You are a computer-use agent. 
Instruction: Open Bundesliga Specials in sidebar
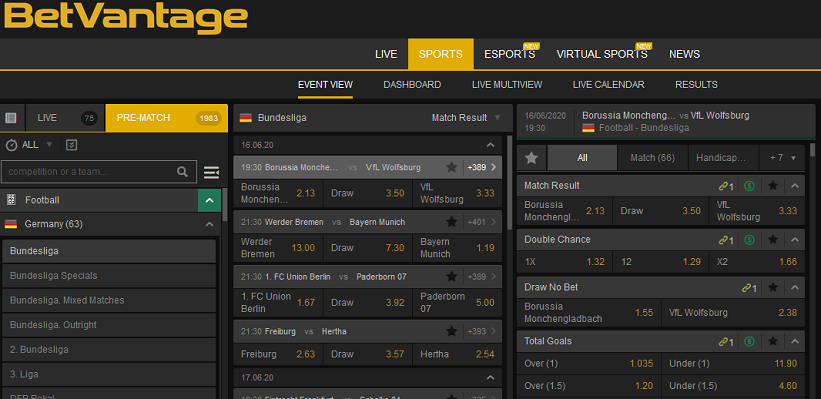click(109, 275)
